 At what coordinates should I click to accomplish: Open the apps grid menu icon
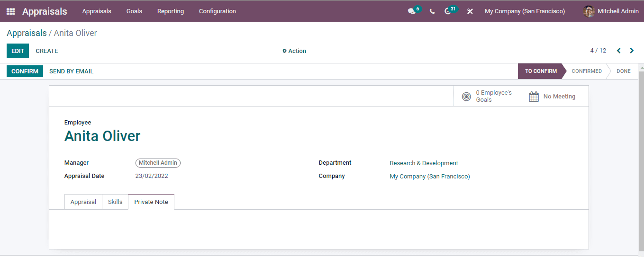[x=10, y=11]
